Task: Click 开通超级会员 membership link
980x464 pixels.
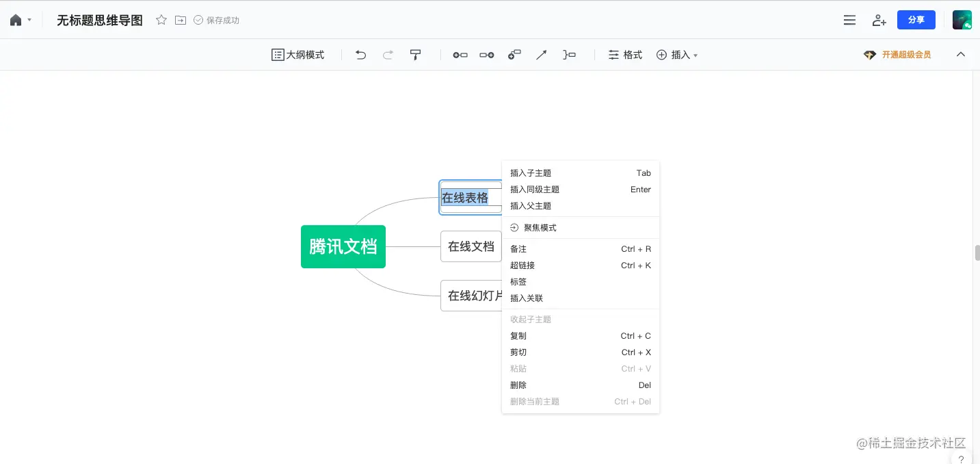Action: click(x=897, y=55)
